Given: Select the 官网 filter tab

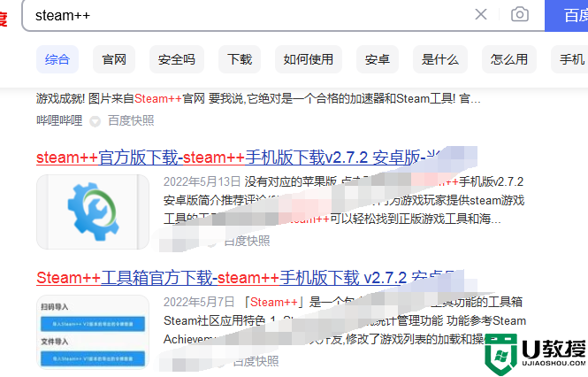Looking at the screenshot, I should (114, 59).
